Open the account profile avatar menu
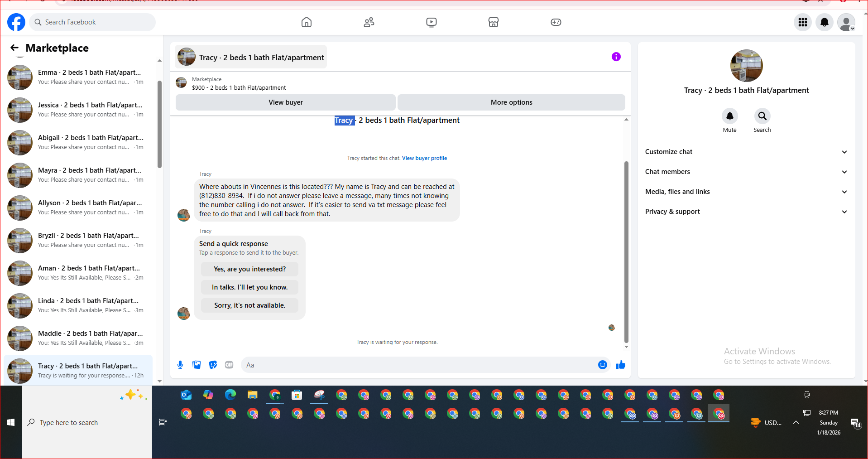The image size is (868, 459). [846, 22]
